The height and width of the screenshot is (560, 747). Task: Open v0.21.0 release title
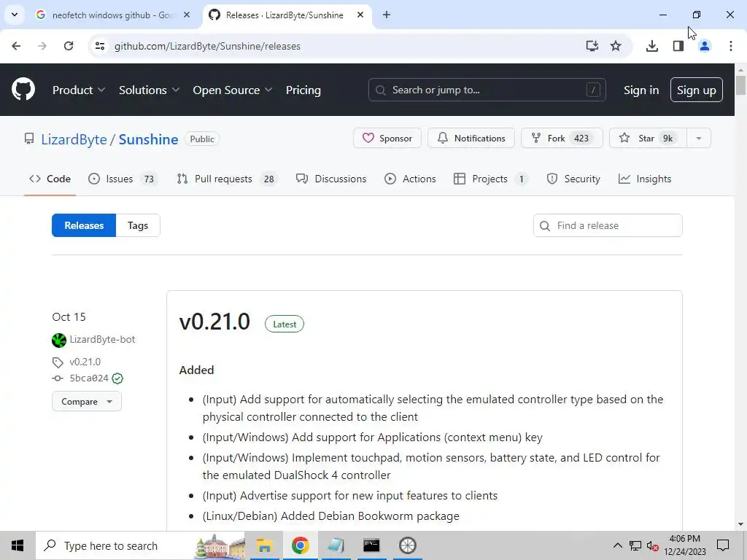pyautogui.click(x=214, y=322)
